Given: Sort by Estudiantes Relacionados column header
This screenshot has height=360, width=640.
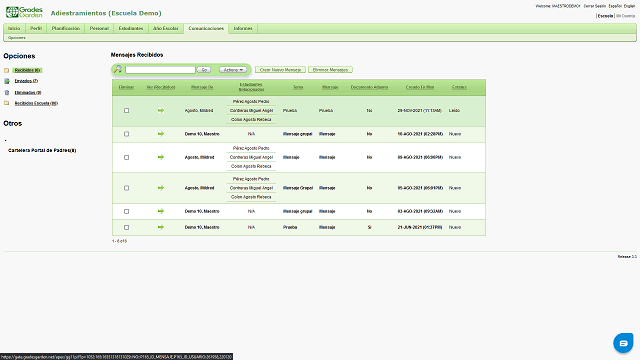Looking at the screenshot, I should [251, 87].
